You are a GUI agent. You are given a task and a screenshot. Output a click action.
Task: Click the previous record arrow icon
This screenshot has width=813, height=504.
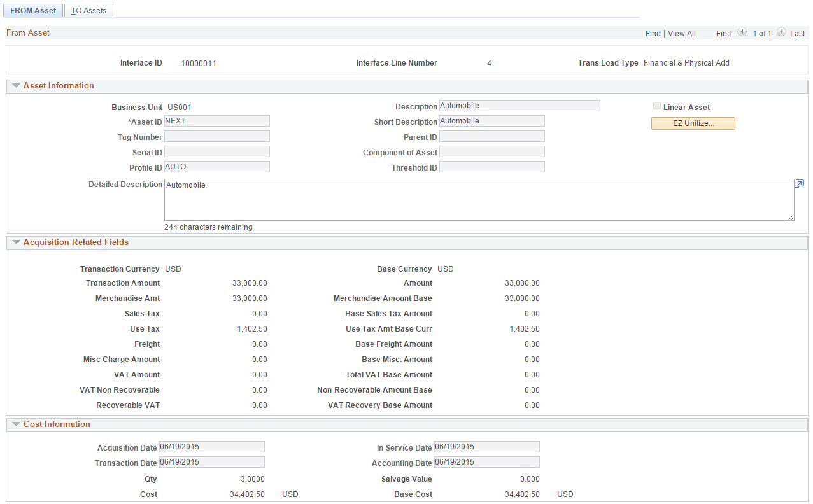(742, 33)
